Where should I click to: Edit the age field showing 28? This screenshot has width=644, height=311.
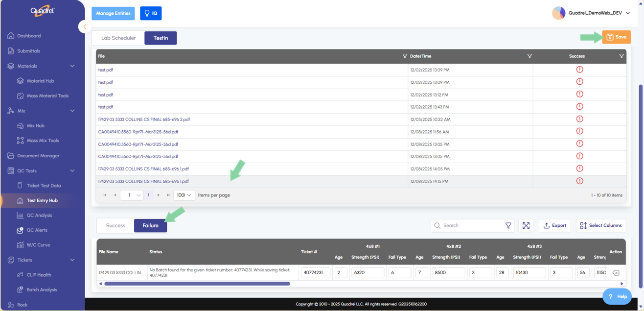pos(503,273)
